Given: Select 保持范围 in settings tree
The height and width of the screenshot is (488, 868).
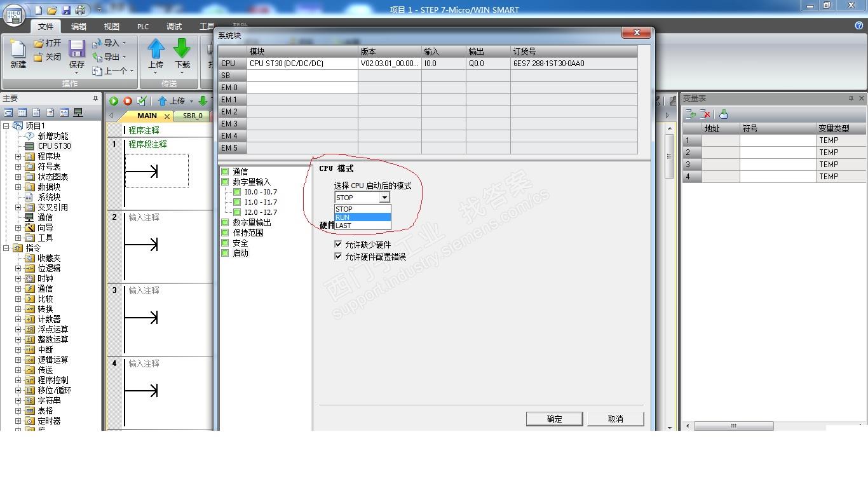Looking at the screenshot, I should (248, 233).
